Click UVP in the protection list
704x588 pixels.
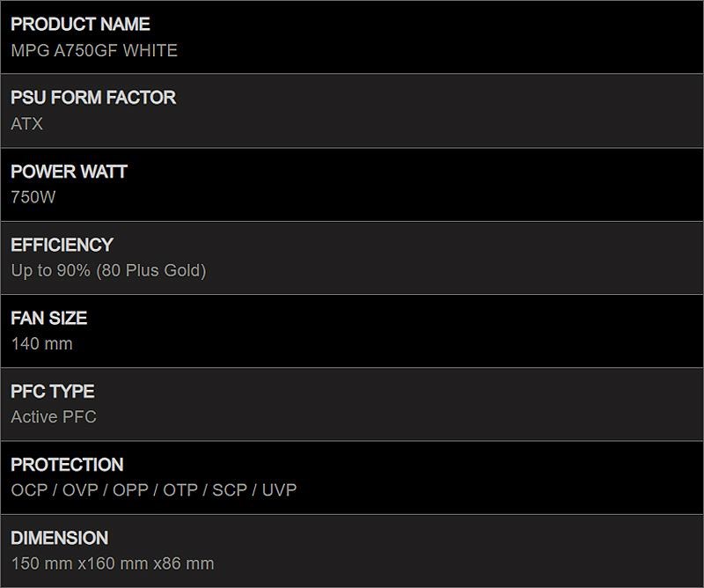280,490
